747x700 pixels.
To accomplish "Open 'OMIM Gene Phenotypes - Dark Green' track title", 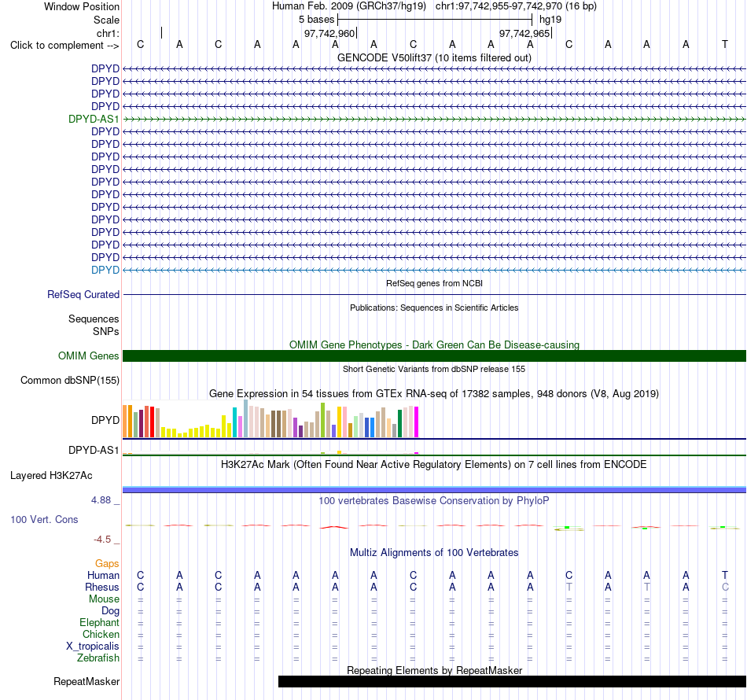I will (434, 344).
